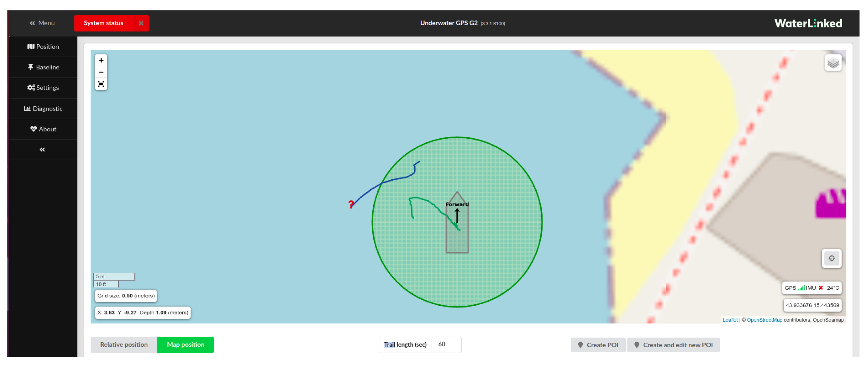The width and height of the screenshot is (868, 367).
Task: Click the fit-to-view map icon
Action: coord(101,84)
